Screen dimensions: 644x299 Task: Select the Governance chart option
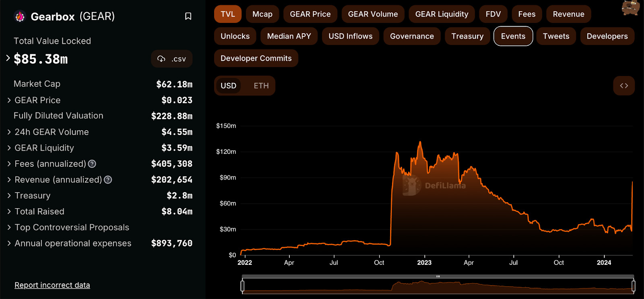[x=412, y=36]
